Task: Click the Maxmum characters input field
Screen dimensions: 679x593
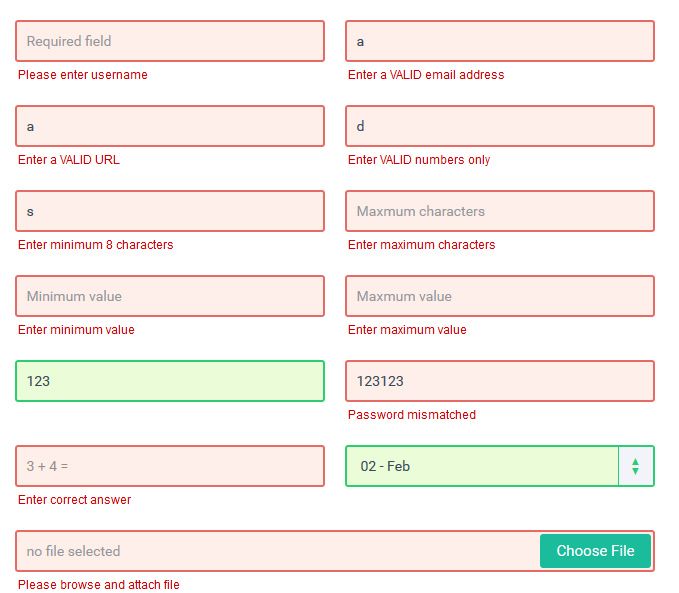Action: click(500, 211)
